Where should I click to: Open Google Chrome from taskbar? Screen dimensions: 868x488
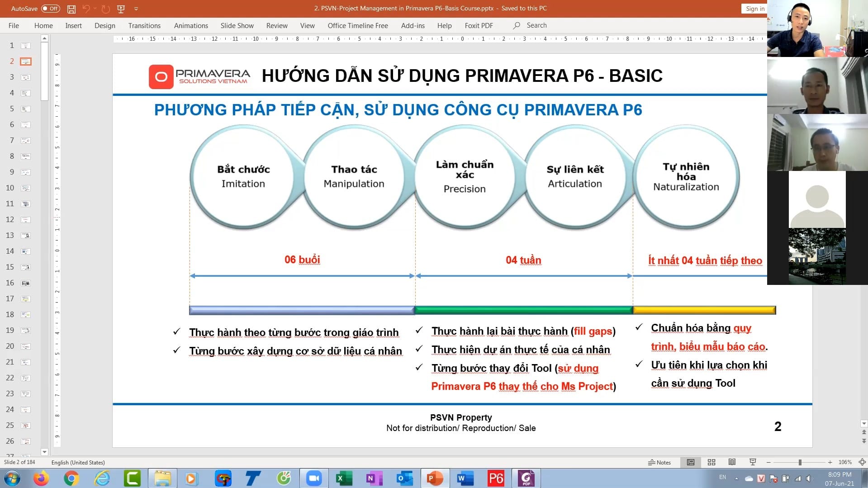pos(71,479)
